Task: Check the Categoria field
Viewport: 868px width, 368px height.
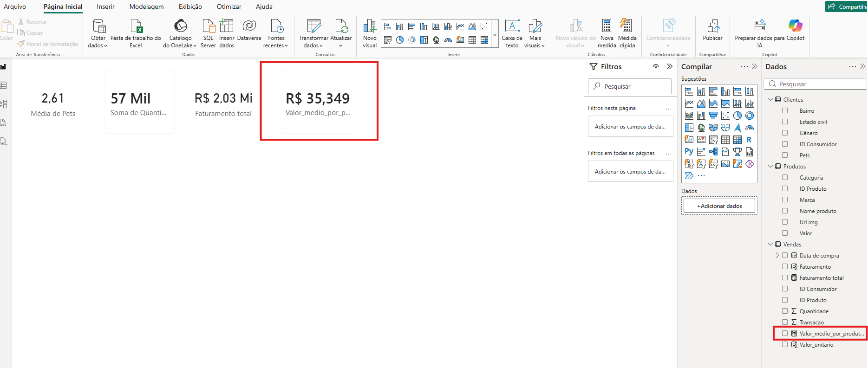Action: (x=785, y=177)
